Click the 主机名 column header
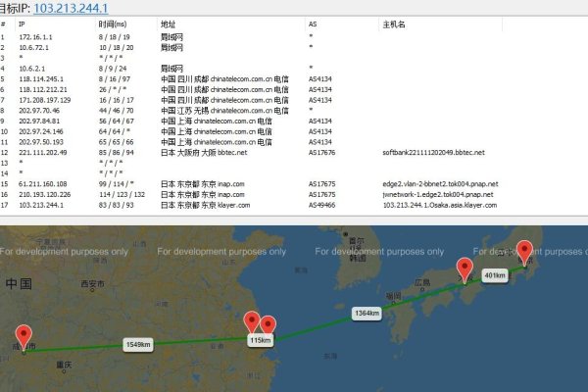Screen dimensions: 588x392 pos(394,24)
